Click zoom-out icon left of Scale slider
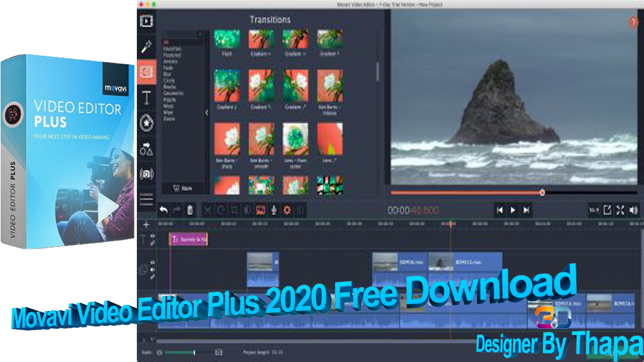The image size is (644, 362). pos(159,353)
